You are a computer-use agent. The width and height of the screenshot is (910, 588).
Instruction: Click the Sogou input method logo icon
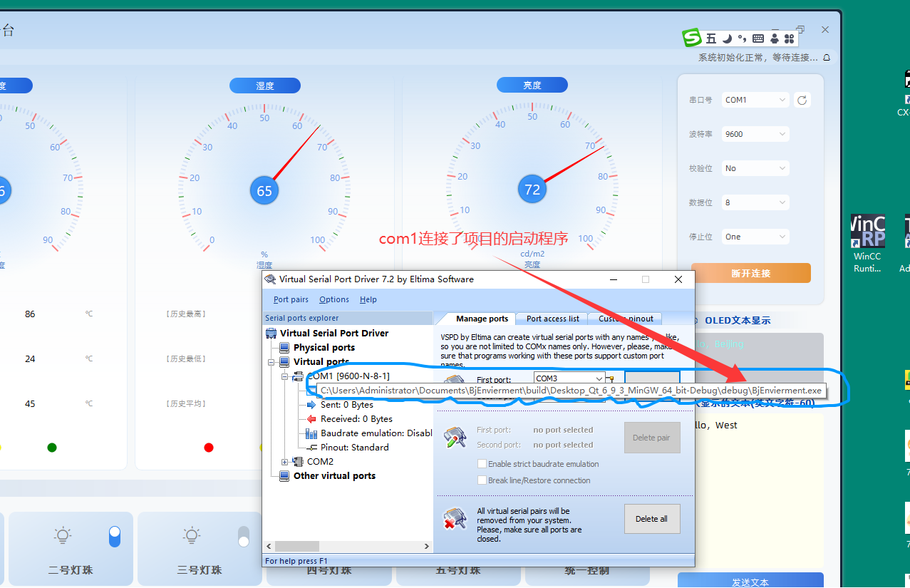[692, 38]
